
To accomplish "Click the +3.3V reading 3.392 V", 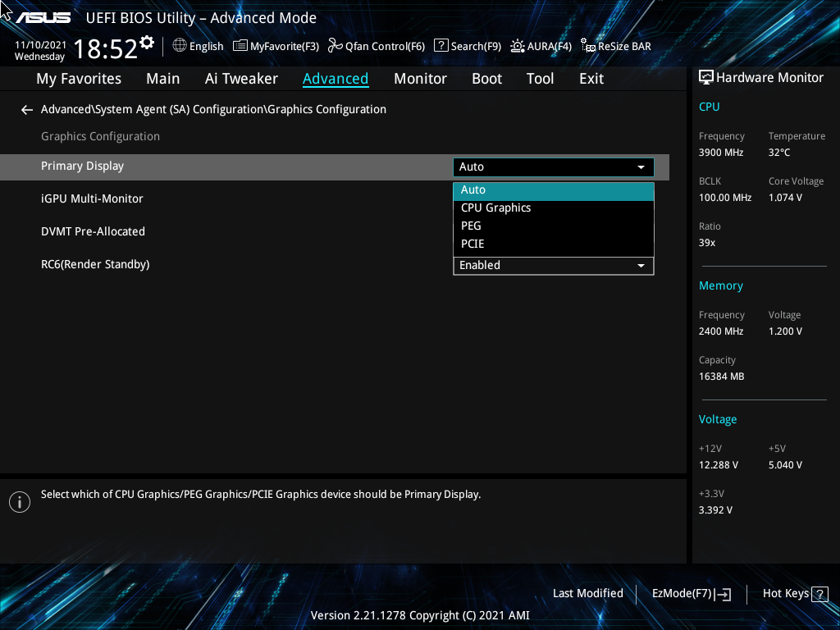I will click(x=715, y=510).
